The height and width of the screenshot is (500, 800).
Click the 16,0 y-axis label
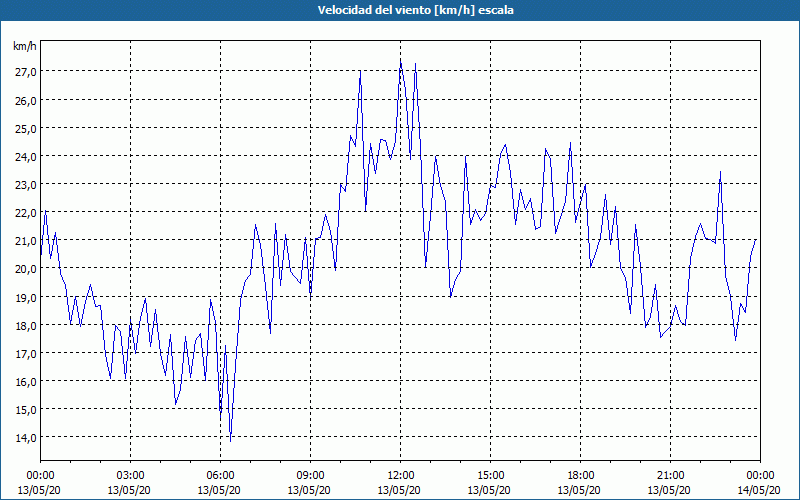pyautogui.click(x=25, y=382)
